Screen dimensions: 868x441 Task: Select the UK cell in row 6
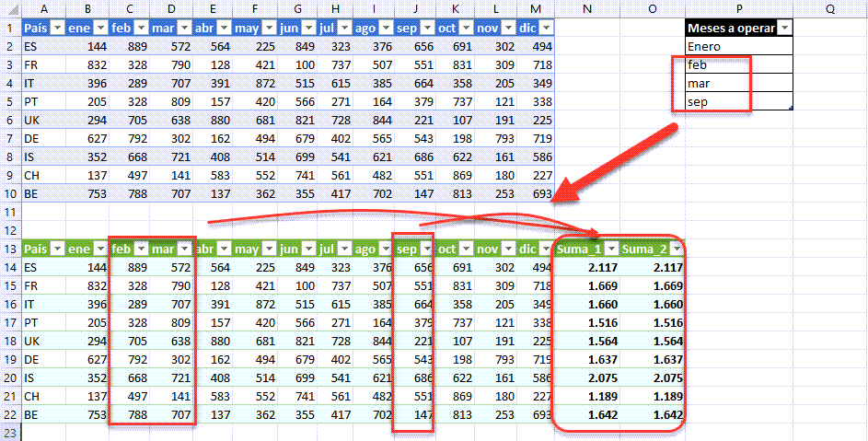[x=44, y=121]
